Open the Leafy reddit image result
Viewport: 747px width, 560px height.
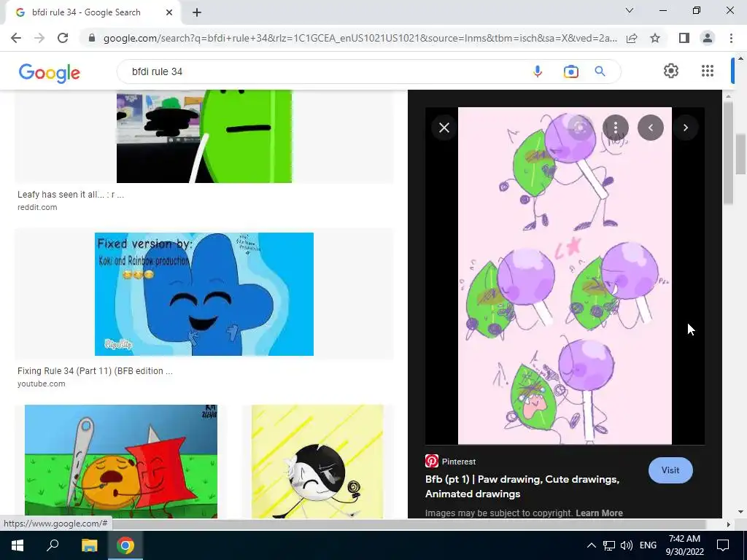click(204, 136)
